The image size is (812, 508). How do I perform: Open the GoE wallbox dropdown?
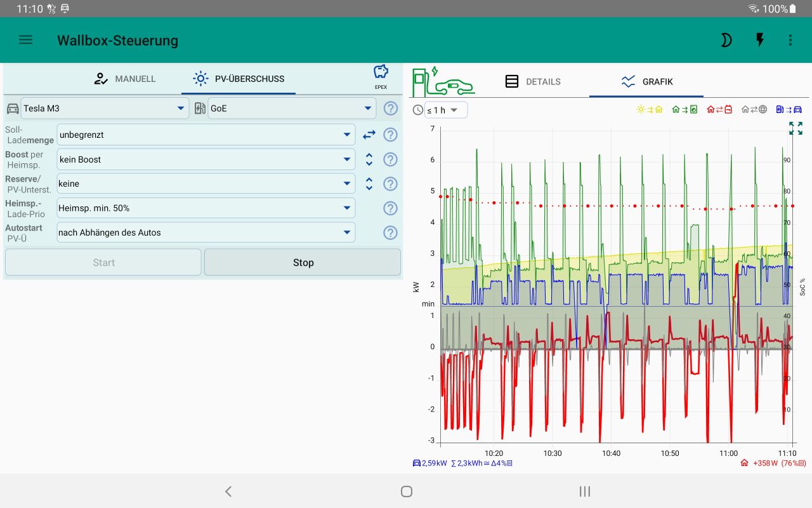click(292, 109)
